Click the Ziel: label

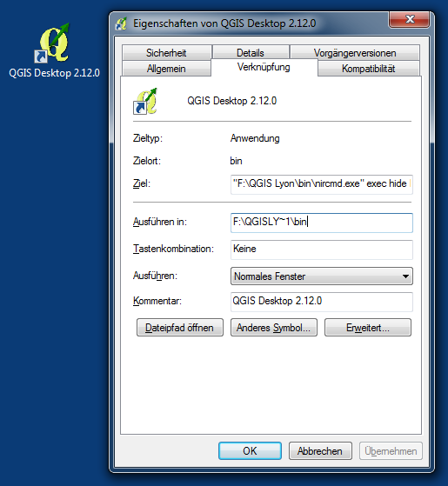point(142,183)
